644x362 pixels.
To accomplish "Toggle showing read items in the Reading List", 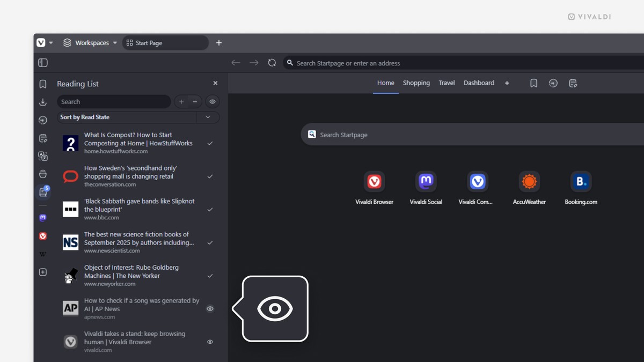I will point(213,101).
